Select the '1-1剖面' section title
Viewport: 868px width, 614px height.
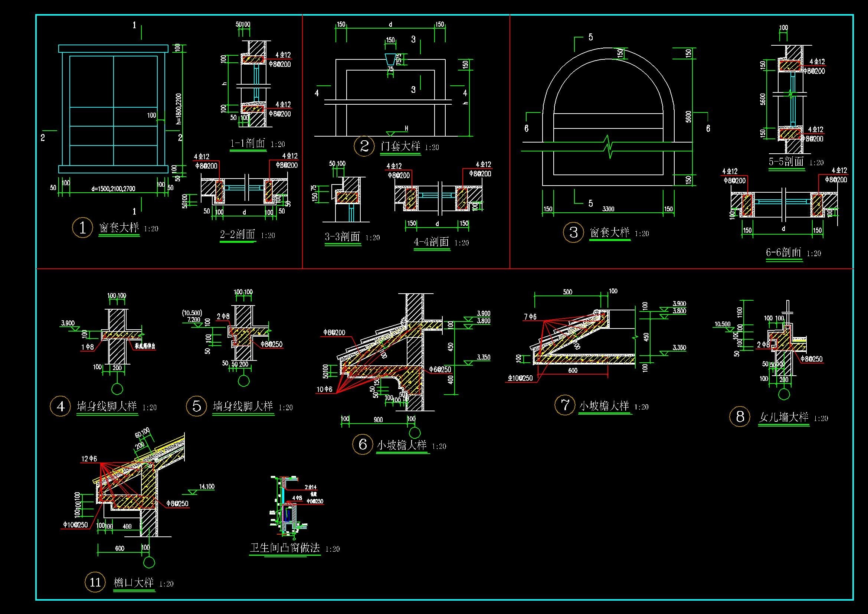(248, 143)
